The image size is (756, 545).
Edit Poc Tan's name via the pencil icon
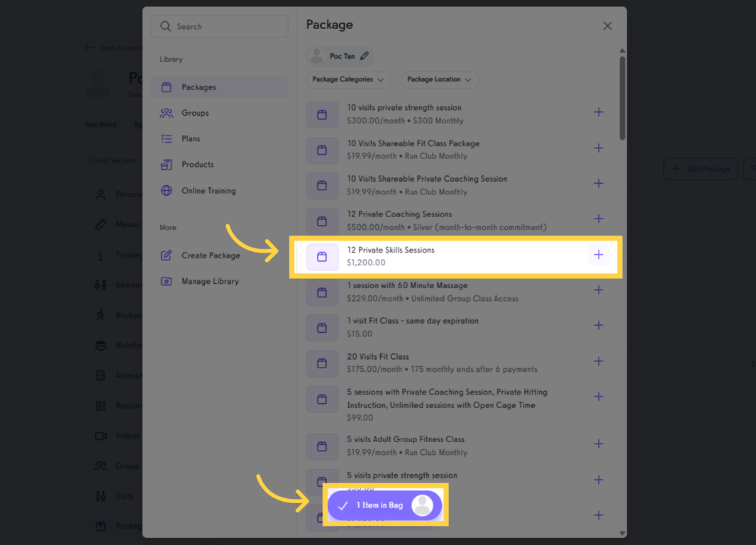click(364, 55)
